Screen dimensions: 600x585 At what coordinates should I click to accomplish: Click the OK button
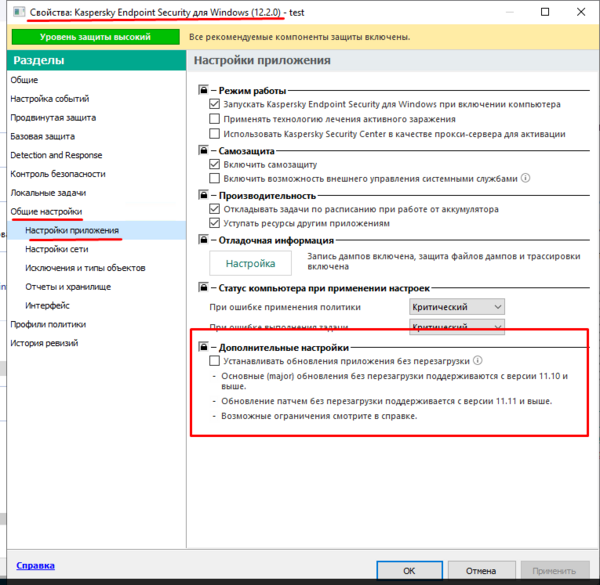(x=409, y=570)
